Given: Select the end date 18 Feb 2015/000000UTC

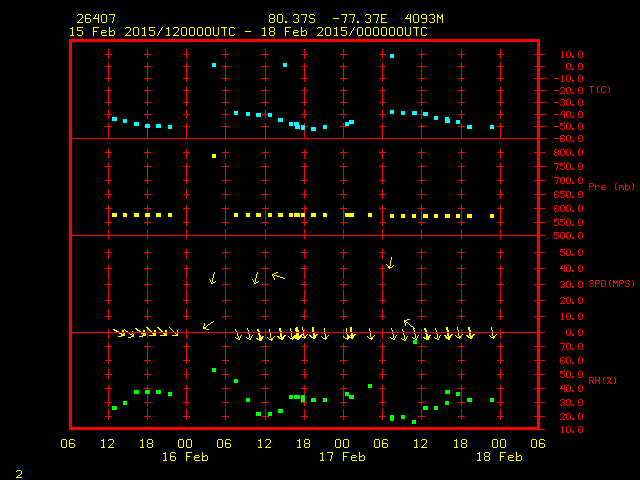Looking at the screenshot, I should pos(349,31).
